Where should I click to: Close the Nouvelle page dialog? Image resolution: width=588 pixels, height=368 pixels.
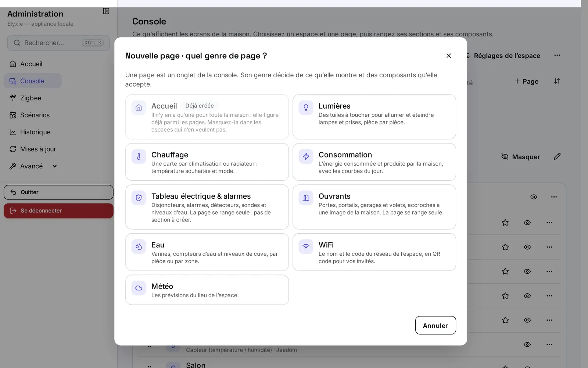[x=449, y=56]
